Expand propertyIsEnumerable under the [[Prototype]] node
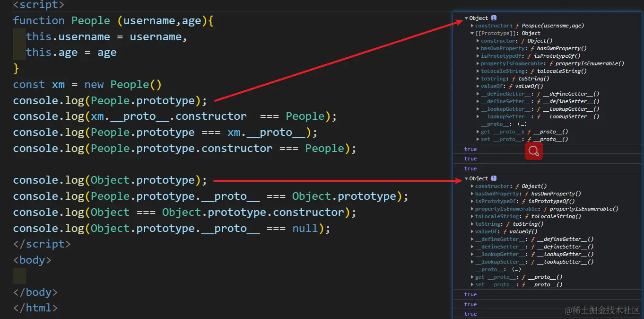644x319 pixels. pyautogui.click(x=478, y=63)
